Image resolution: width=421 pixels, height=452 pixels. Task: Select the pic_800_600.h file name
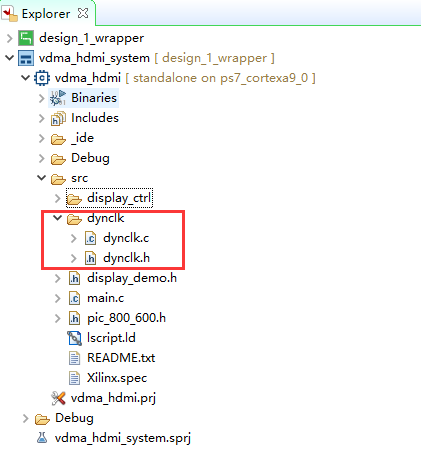[126, 318]
